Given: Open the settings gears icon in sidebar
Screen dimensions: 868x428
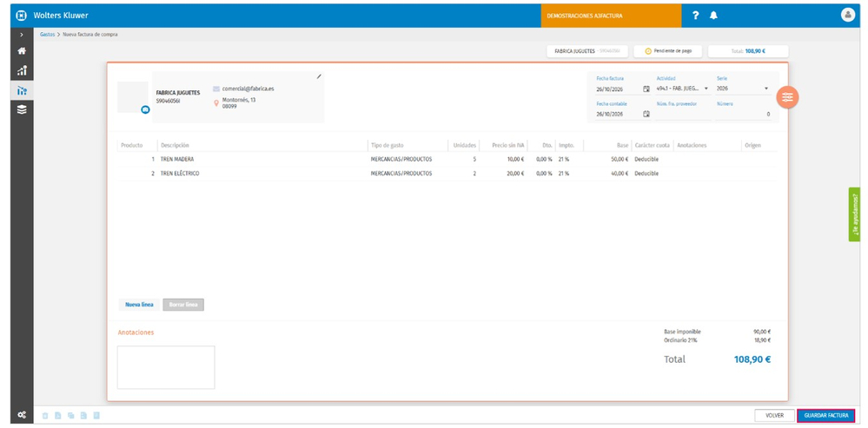Looking at the screenshot, I should click(22, 414).
